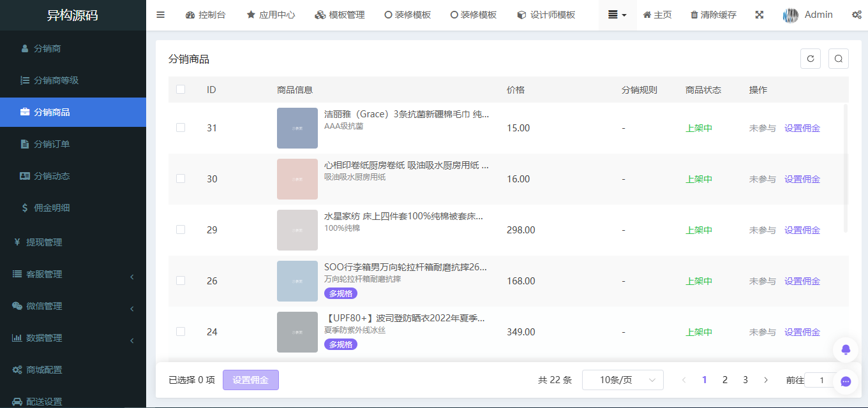Open the chat bubble icon at bottom right

[x=845, y=381]
